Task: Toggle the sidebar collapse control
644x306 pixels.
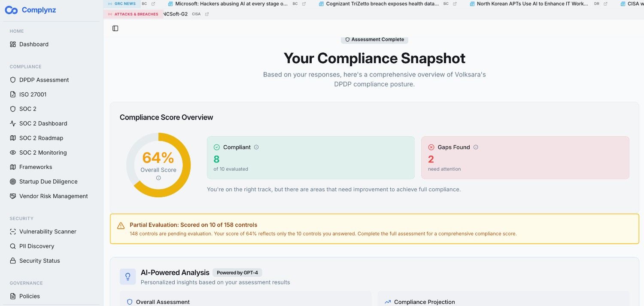Action: (x=115, y=28)
